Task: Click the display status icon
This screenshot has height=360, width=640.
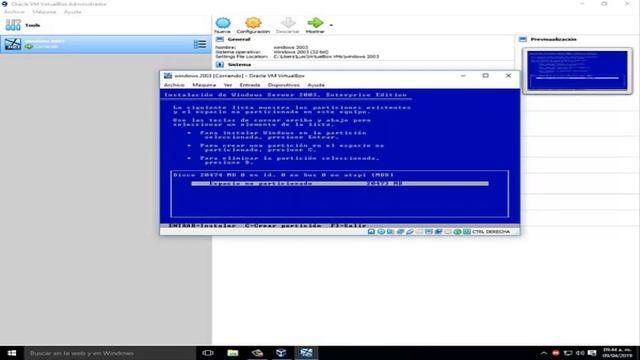Action: (x=429, y=231)
